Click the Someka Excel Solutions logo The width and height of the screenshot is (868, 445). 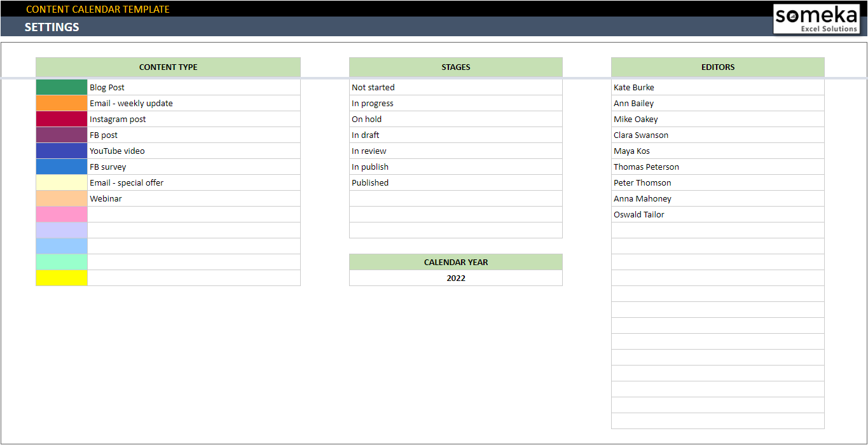(818, 19)
